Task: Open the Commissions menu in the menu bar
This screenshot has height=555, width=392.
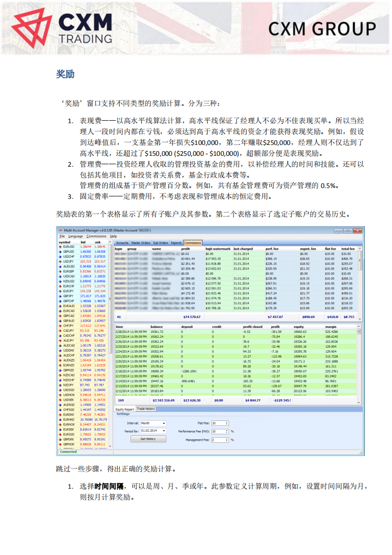Action: pos(96,236)
